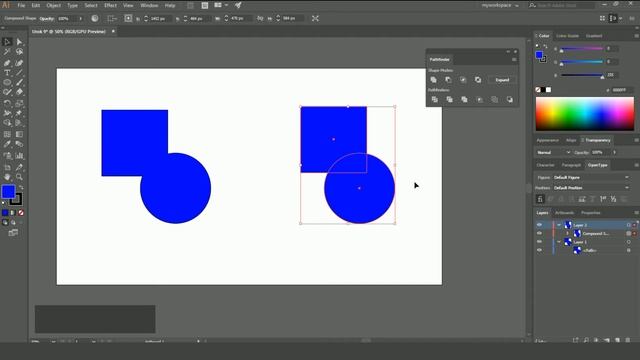
Task: Collapse Layer 1 in Layers panel
Action: point(559,242)
